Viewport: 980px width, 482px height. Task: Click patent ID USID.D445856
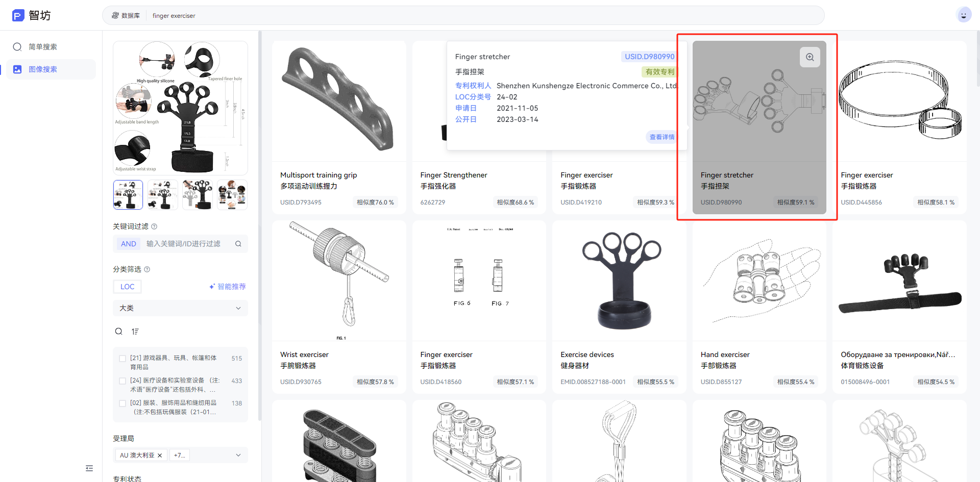point(862,202)
